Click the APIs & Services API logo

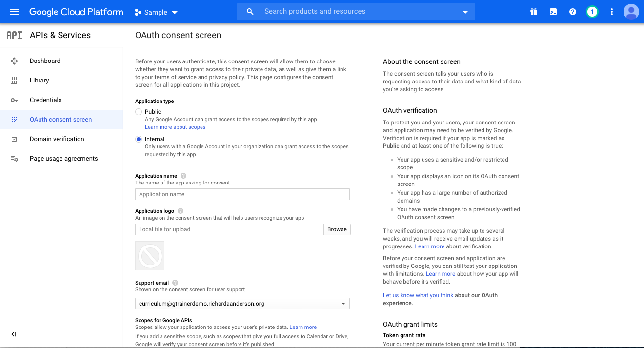13,35
